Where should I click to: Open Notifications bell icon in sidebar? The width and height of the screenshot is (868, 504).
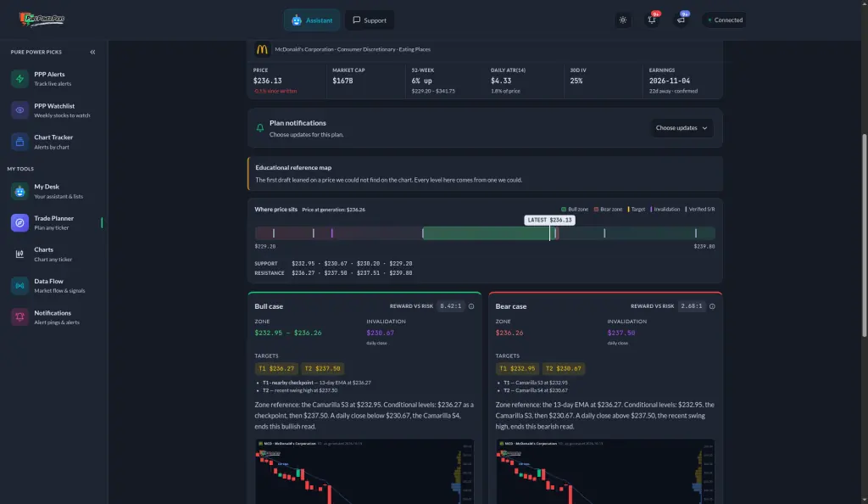19,317
